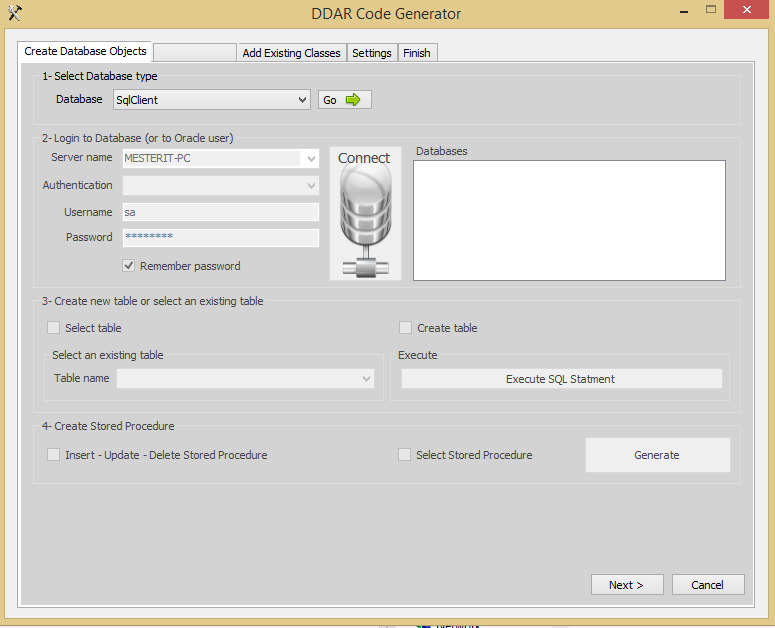Screen dimensions: 775x628
Task: Click inside the Databases list box
Action: pyautogui.click(x=569, y=220)
